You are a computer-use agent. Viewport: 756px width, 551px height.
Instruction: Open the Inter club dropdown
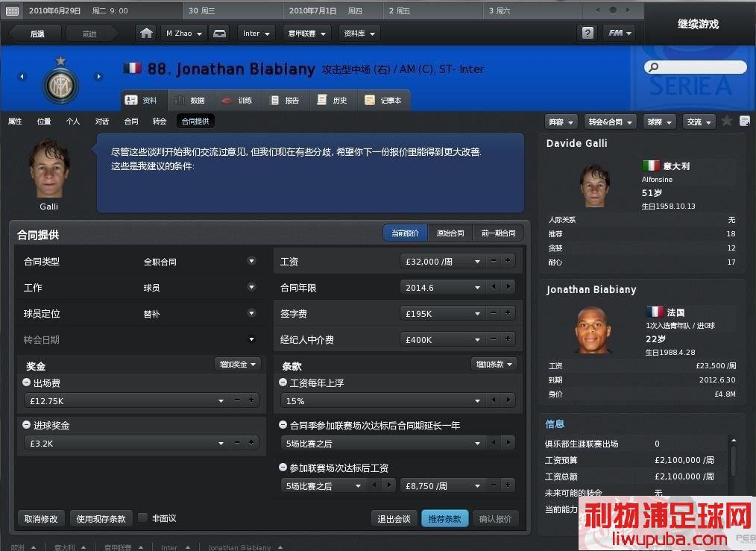tap(256, 34)
